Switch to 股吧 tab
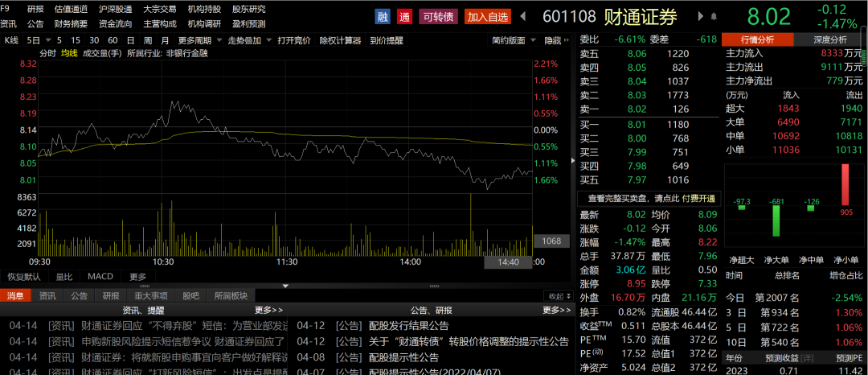The image size is (868, 375). [190, 296]
